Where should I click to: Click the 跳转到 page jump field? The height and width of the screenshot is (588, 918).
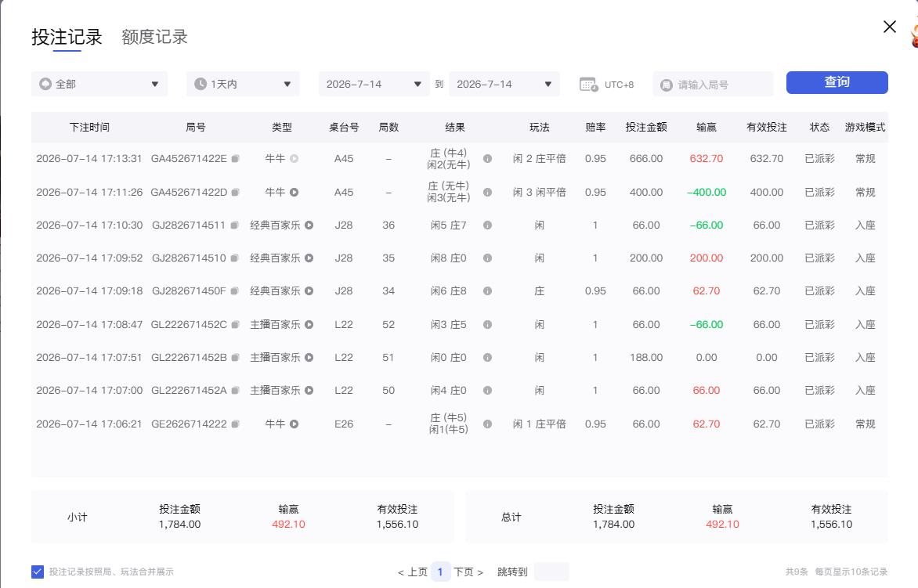click(x=551, y=572)
